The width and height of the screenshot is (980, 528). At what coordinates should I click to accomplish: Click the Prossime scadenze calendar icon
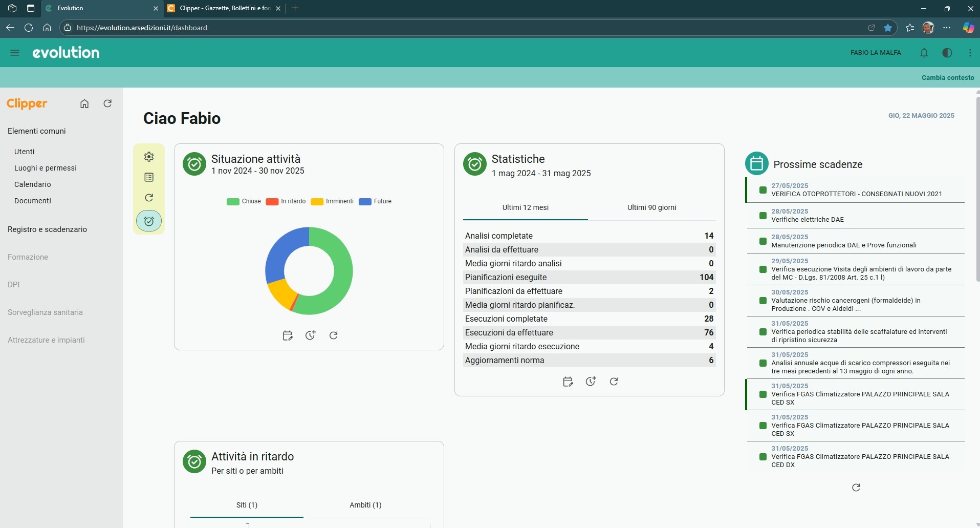(x=757, y=164)
